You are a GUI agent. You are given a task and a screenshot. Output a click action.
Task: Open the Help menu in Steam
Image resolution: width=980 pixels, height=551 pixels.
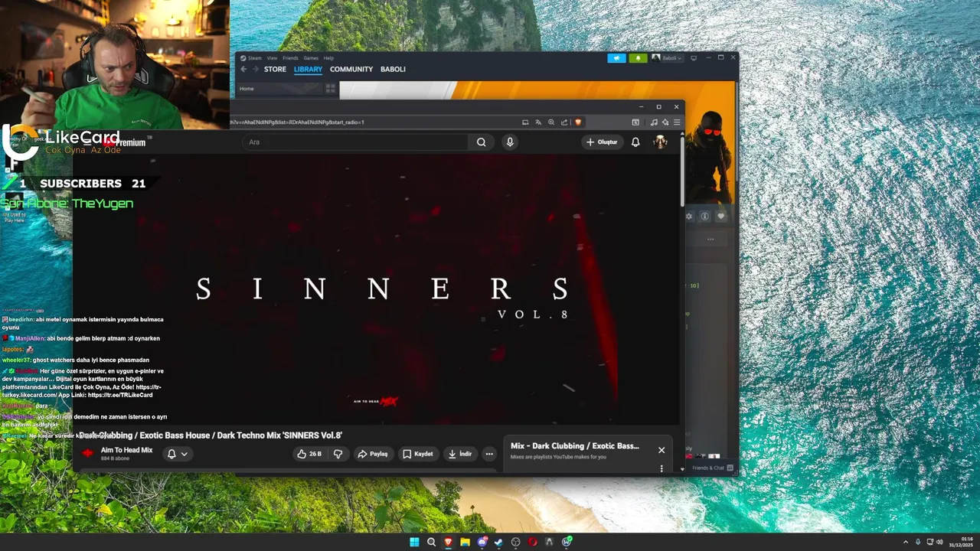(x=328, y=58)
